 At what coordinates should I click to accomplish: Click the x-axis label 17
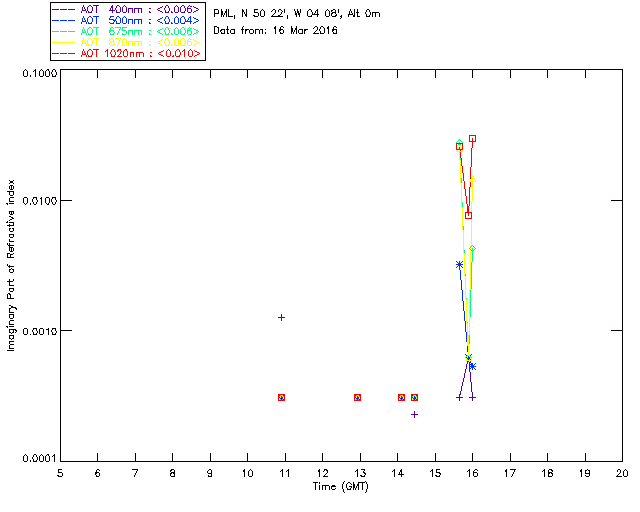coord(510,473)
